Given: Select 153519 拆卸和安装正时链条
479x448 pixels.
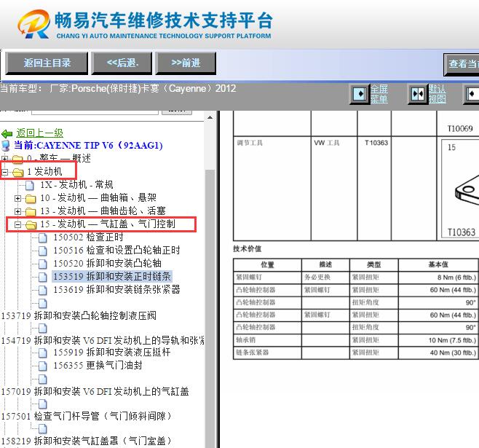Looking at the screenshot, I should pos(112,276).
